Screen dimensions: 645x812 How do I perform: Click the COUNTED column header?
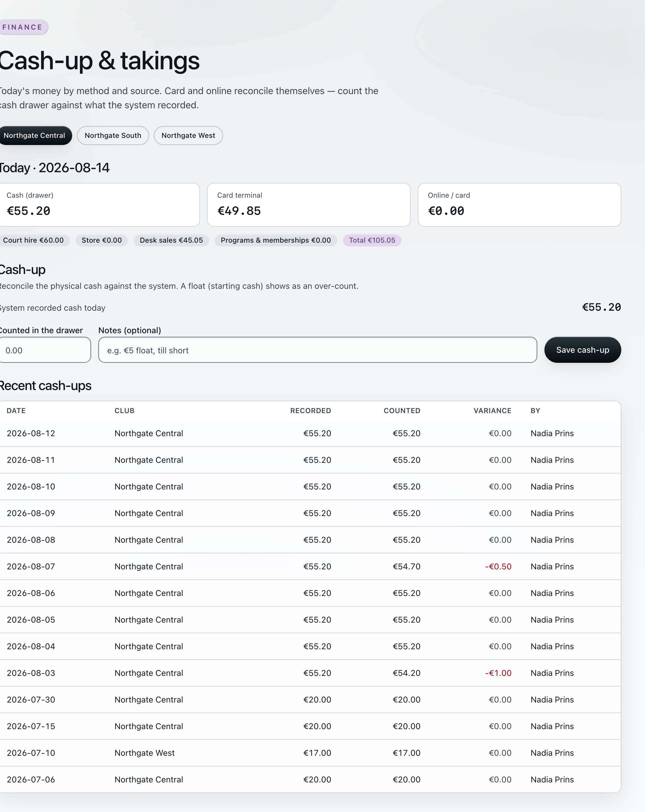pos(402,410)
